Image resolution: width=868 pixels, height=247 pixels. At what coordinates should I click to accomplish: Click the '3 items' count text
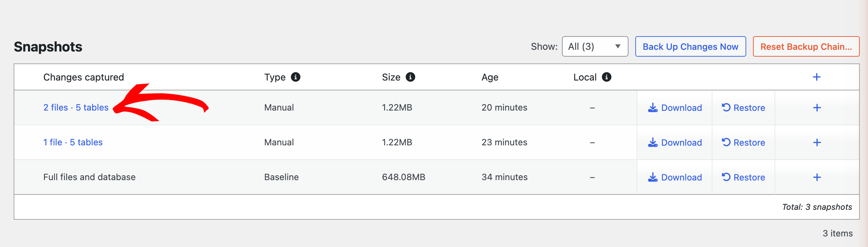[838, 233]
